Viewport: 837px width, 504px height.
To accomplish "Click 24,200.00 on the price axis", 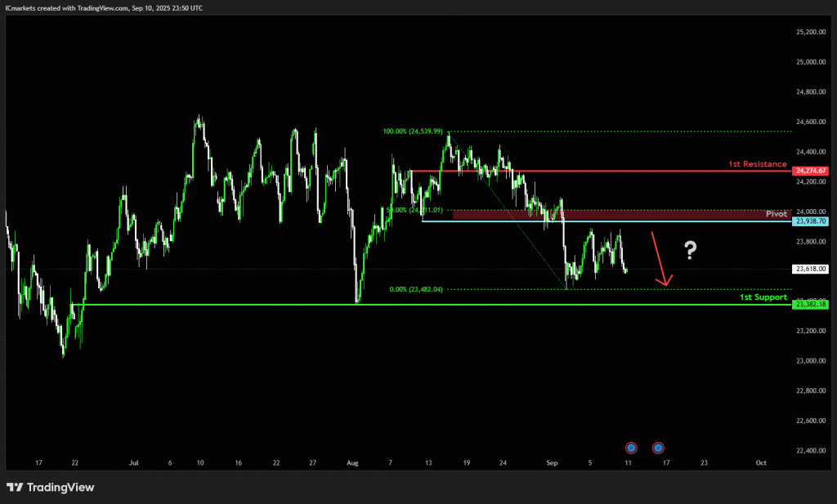I will coord(811,181).
